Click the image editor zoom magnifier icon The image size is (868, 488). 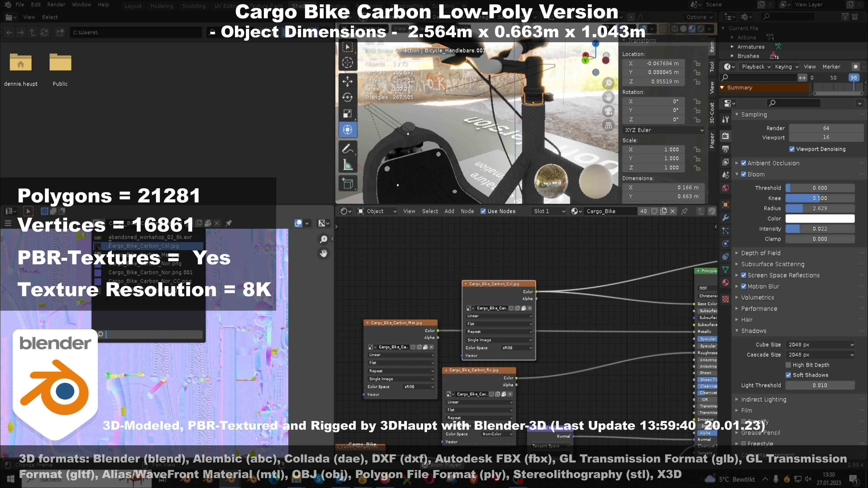point(323,239)
